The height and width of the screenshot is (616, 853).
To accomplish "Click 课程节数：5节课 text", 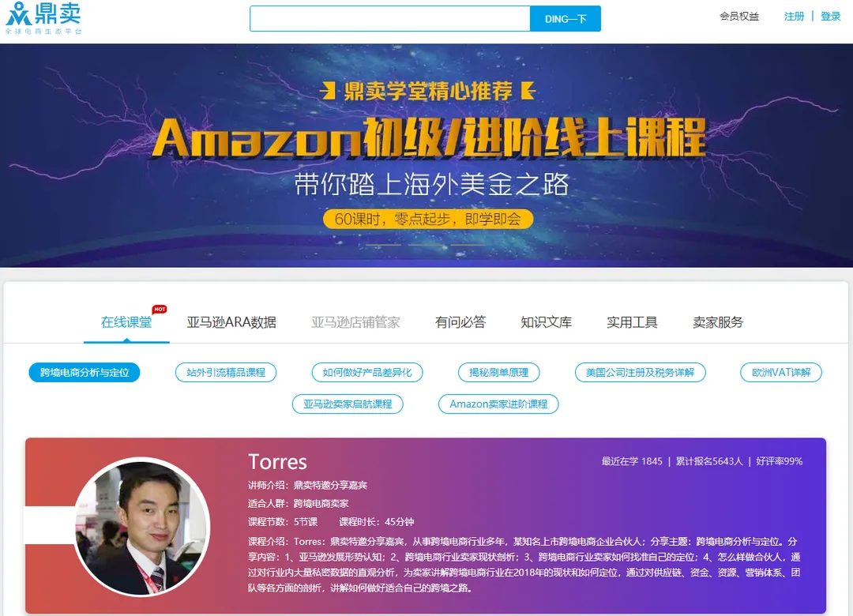I will click(x=283, y=522).
